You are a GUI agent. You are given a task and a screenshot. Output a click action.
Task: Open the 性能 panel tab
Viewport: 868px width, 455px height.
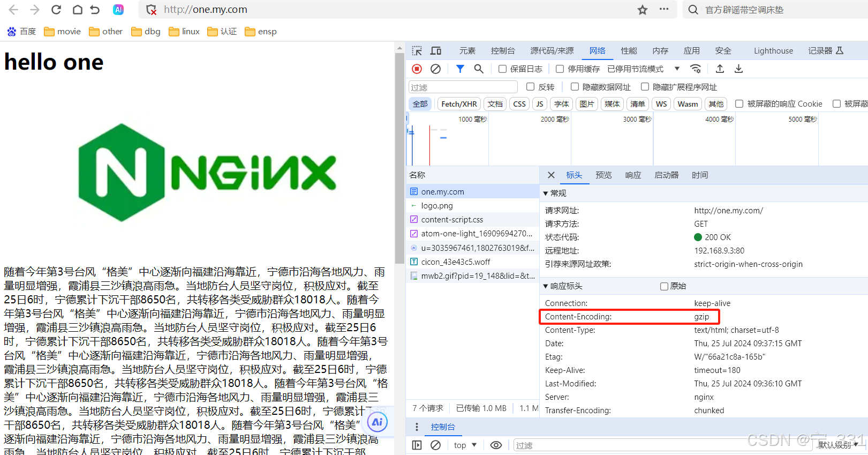[629, 51]
